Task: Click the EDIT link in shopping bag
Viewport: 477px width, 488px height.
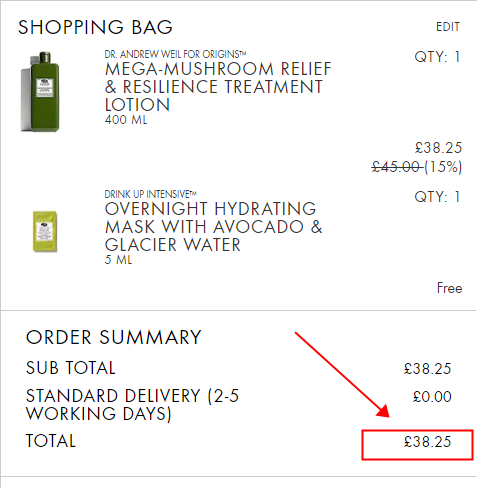Action: [448, 27]
